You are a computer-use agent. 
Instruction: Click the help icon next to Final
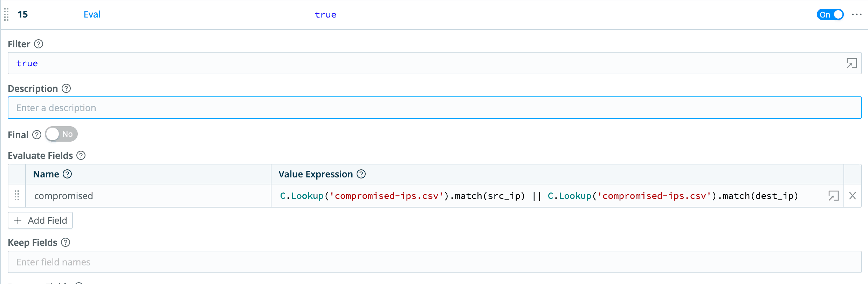point(37,135)
